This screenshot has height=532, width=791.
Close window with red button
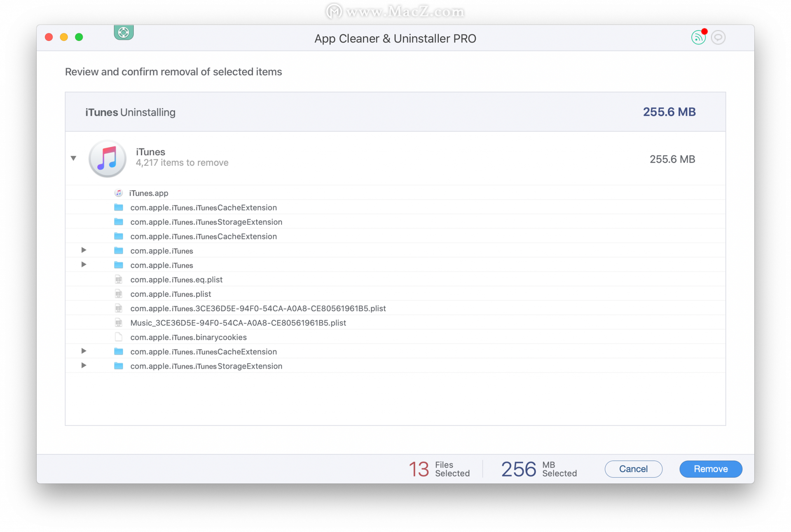tap(49, 37)
